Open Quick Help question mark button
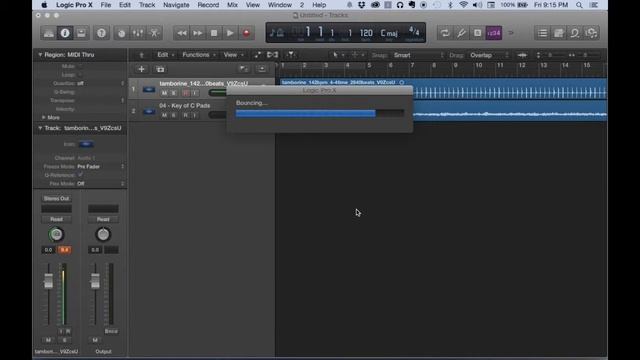Image resolution: width=640 pixels, height=360 pixels. click(x=102, y=33)
